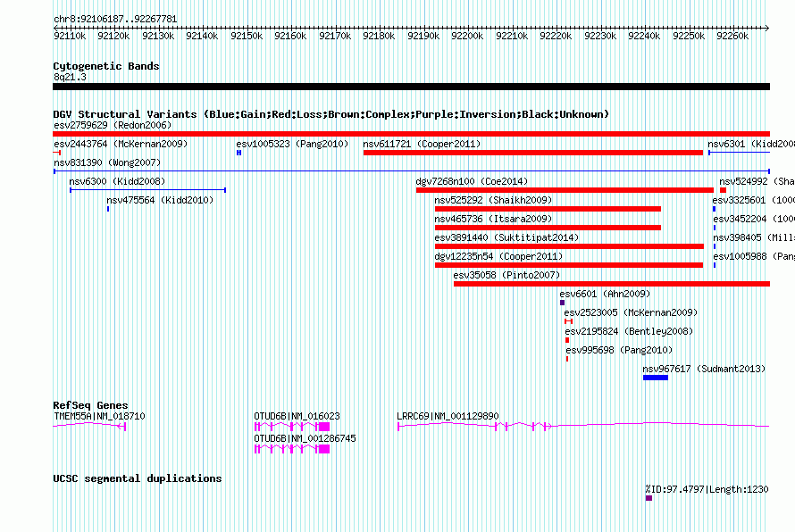Screen dimensions: 795x532
Task: Select the nsv465736 (Itsara2009) red bar
Action: (548, 228)
